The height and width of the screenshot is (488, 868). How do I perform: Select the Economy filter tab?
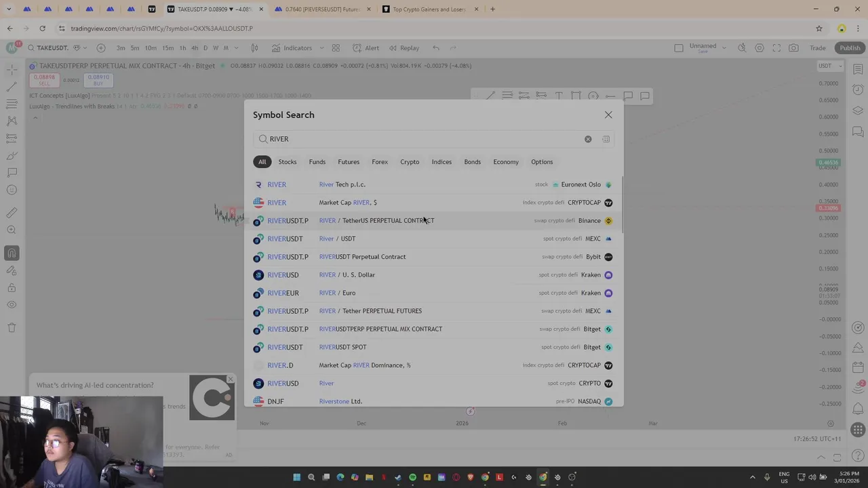tap(506, 162)
